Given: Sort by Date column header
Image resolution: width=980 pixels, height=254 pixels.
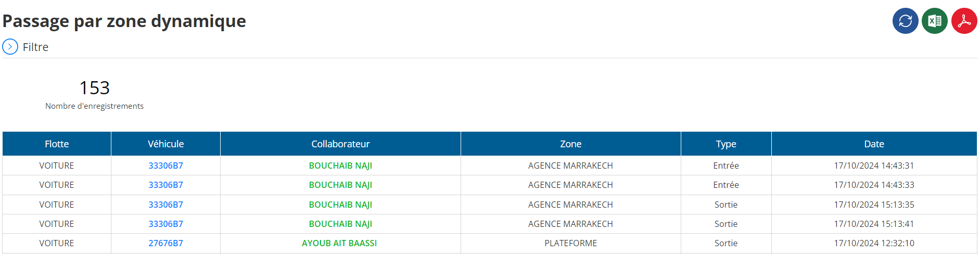Looking at the screenshot, I should (x=874, y=144).
